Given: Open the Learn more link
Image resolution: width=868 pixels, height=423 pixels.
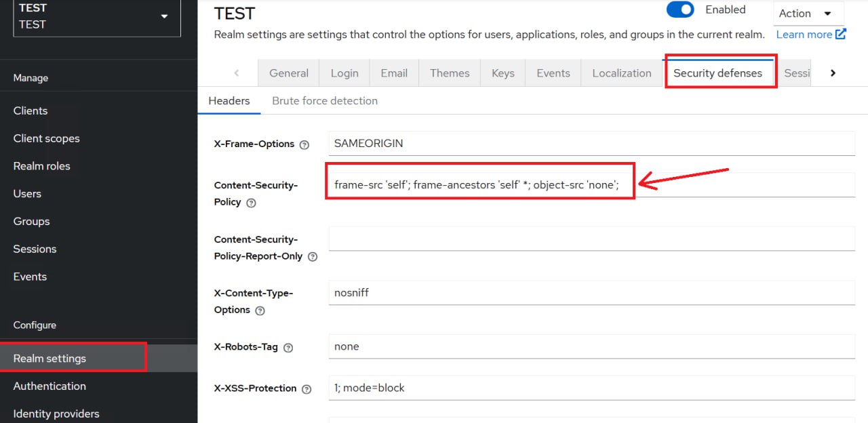Looking at the screenshot, I should point(811,35).
